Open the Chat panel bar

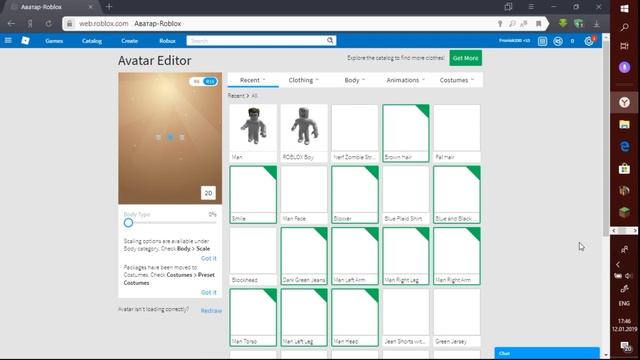point(547,353)
